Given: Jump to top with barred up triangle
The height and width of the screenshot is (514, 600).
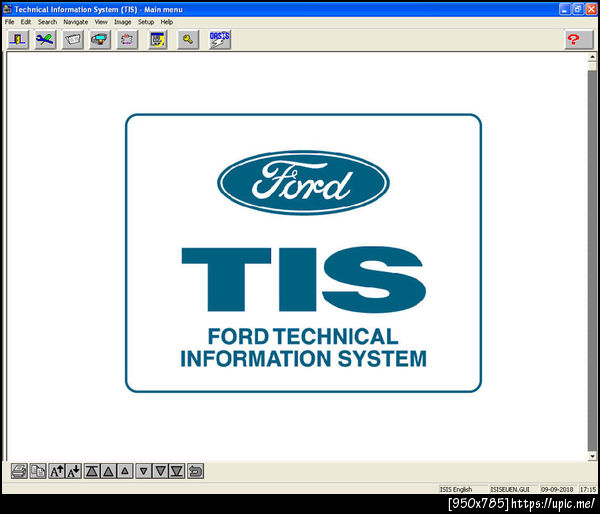Looking at the screenshot, I should coord(91,471).
